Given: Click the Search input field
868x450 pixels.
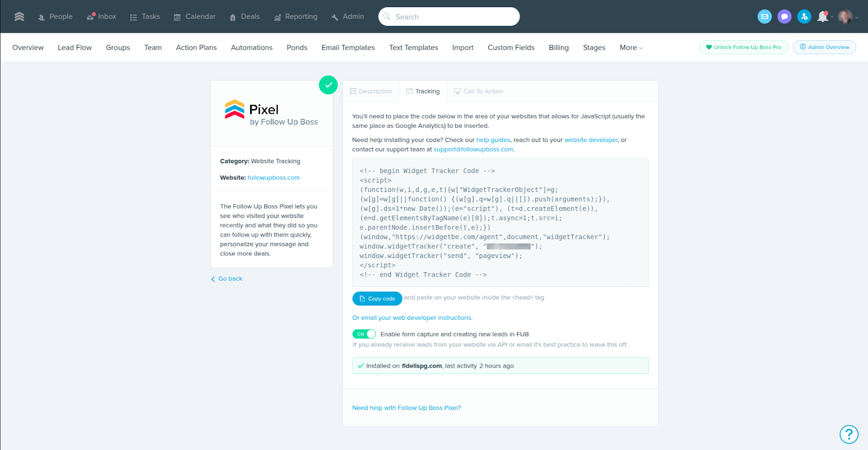Looking at the screenshot, I should 449,17.
